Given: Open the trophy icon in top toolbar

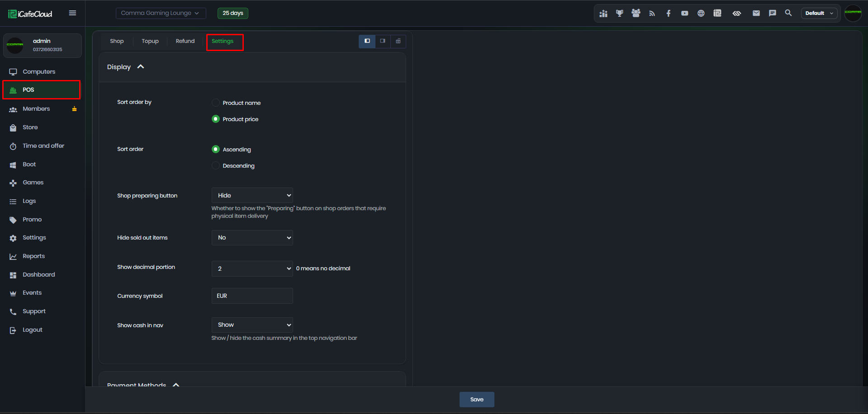Looking at the screenshot, I should (x=619, y=13).
